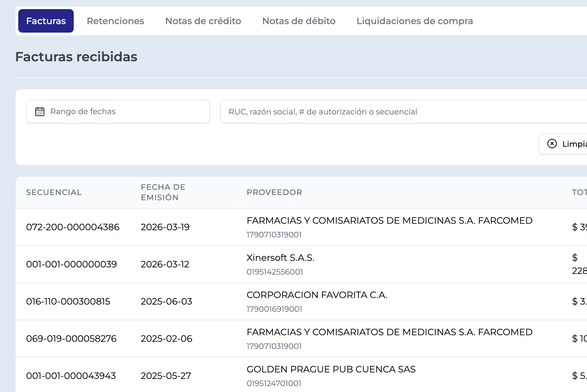Click the date 2025-02-06
The height and width of the screenshot is (392, 587).
166,339
